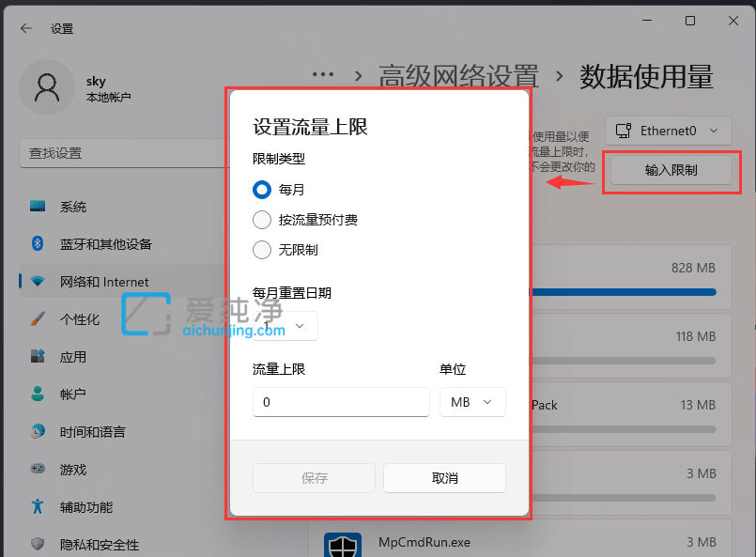Open the 每月重置日期 dropdown
This screenshot has width=756, height=557.
pos(285,326)
